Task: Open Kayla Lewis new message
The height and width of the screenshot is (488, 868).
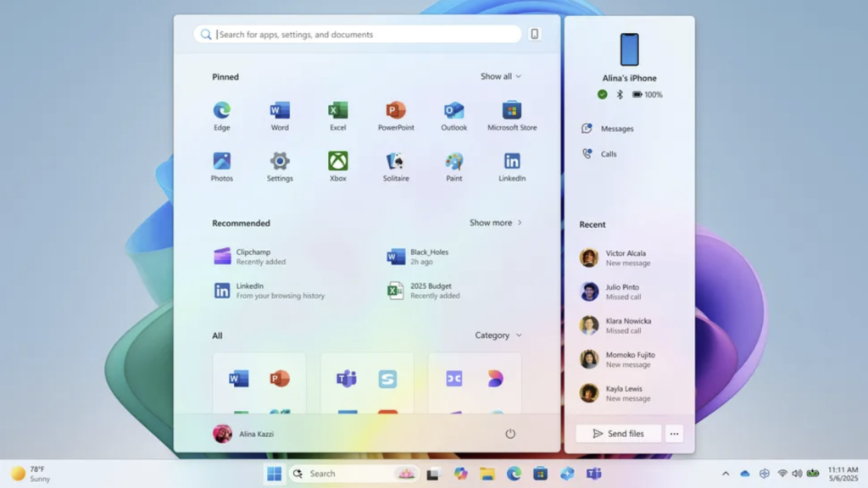Action: (x=615, y=393)
